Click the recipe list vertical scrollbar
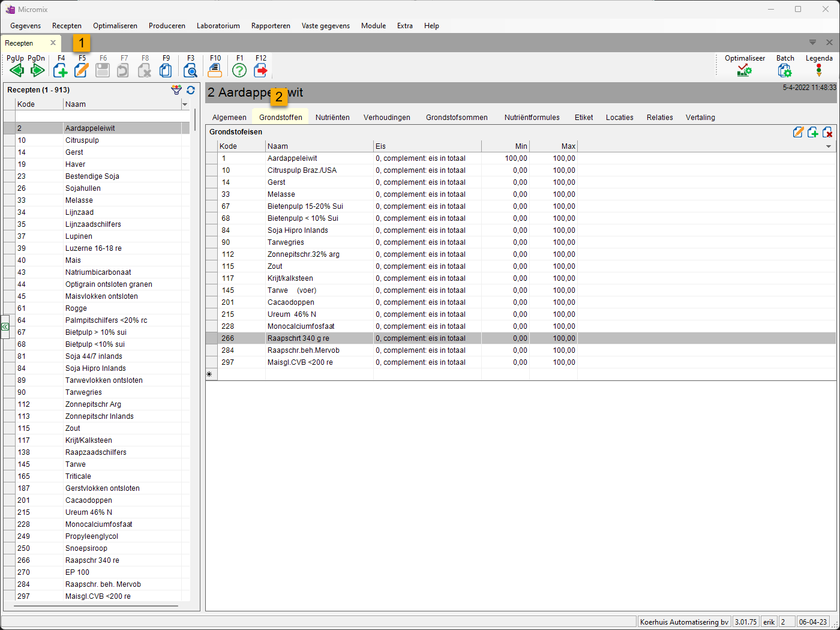The width and height of the screenshot is (840, 630). point(194,120)
